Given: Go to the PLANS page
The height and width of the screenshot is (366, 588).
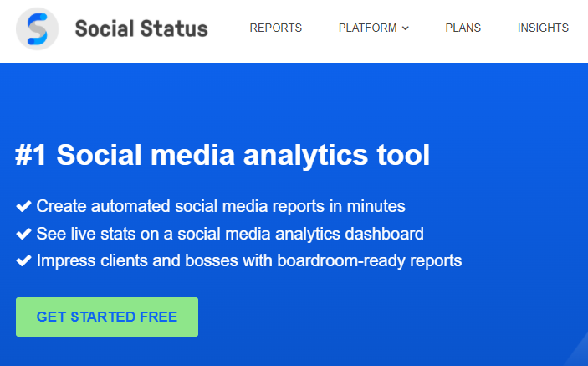Looking at the screenshot, I should tap(463, 28).
